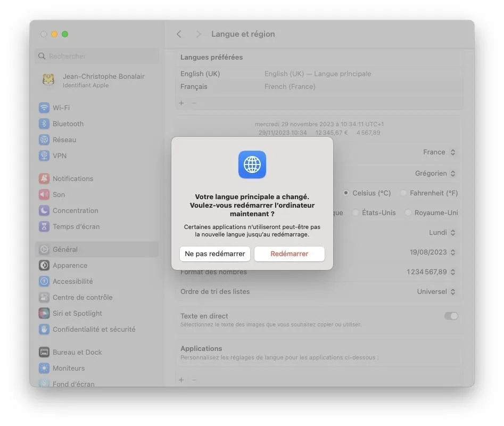Image resolution: width=504 pixels, height=426 pixels.
Task: Open the France region dropdown
Action: 440,152
